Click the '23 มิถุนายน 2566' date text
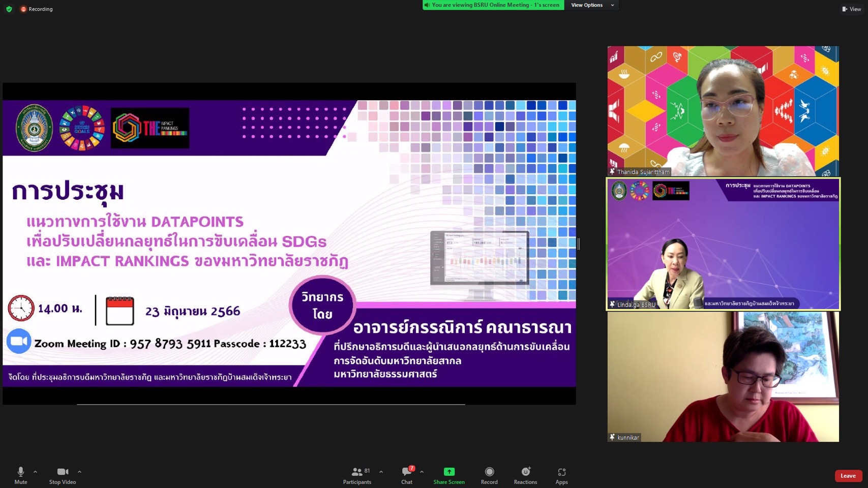 coord(193,311)
